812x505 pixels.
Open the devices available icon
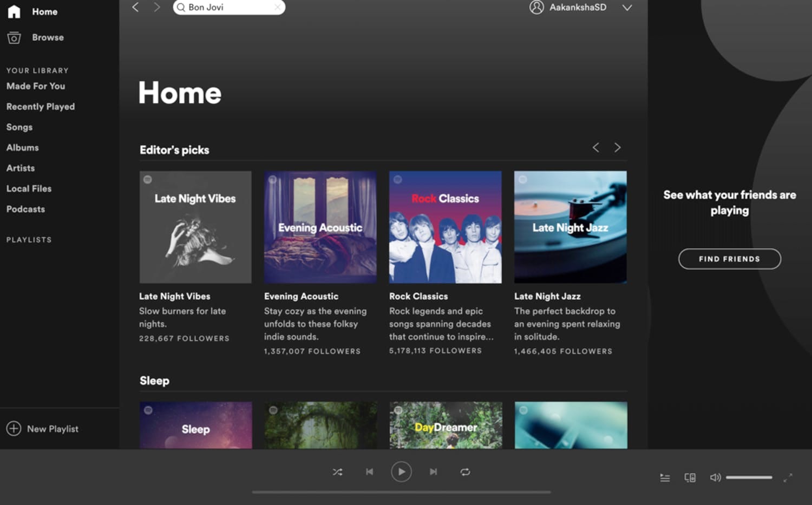click(x=690, y=477)
